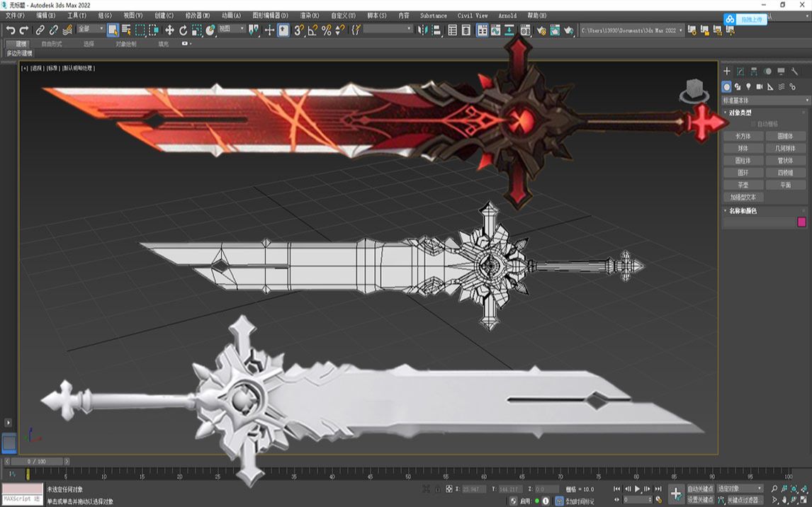Click the 平面 primitive button
Viewport: 812px width, 507px height.
coord(786,185)
